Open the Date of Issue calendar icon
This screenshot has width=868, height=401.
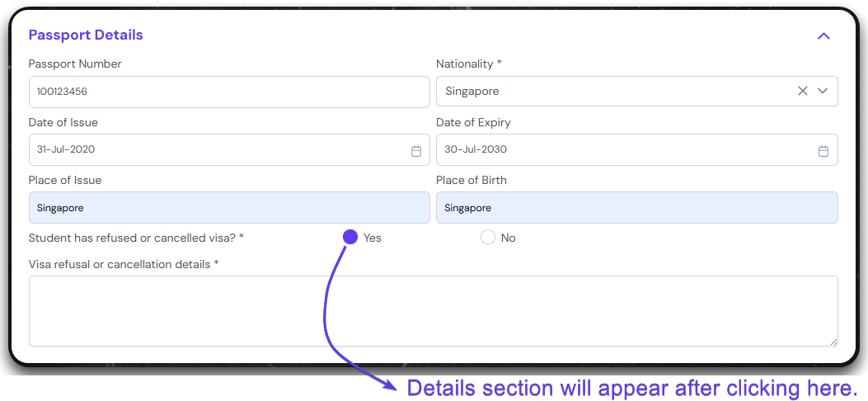click(416, 151)
